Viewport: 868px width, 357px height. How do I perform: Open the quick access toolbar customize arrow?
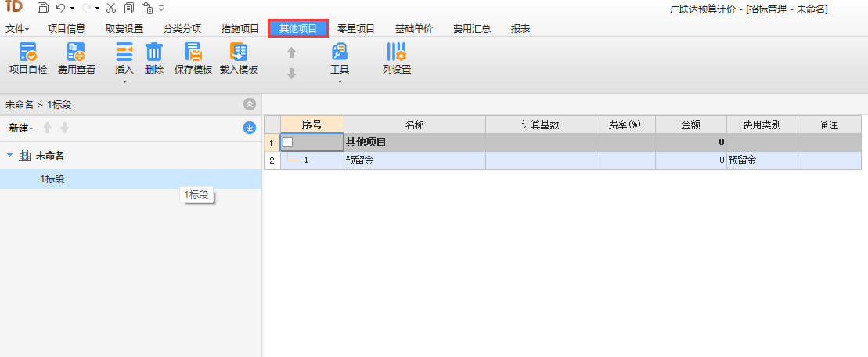click(161, 9)
